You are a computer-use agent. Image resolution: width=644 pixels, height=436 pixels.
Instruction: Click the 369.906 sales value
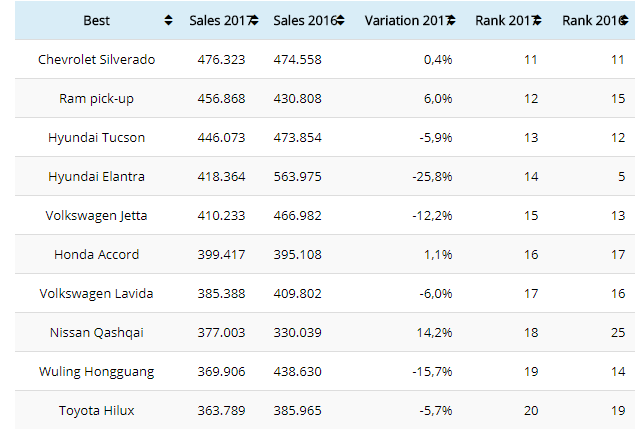(221, 372)
